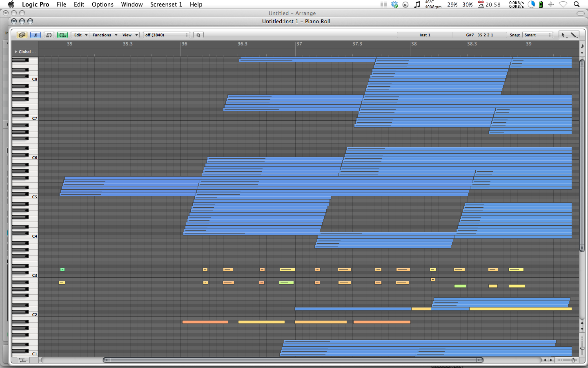Select the green note at bar 35

(62, 269)
